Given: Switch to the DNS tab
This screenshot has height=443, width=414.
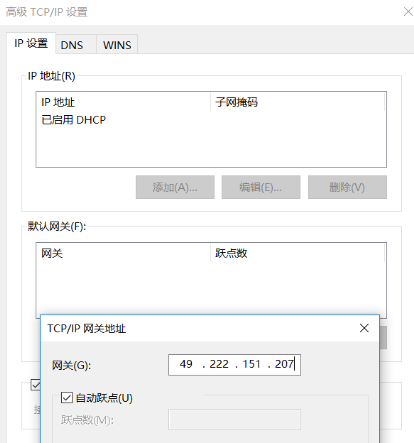Looking at the screenshot, I should pyautogui.click(x=72, y=45).
